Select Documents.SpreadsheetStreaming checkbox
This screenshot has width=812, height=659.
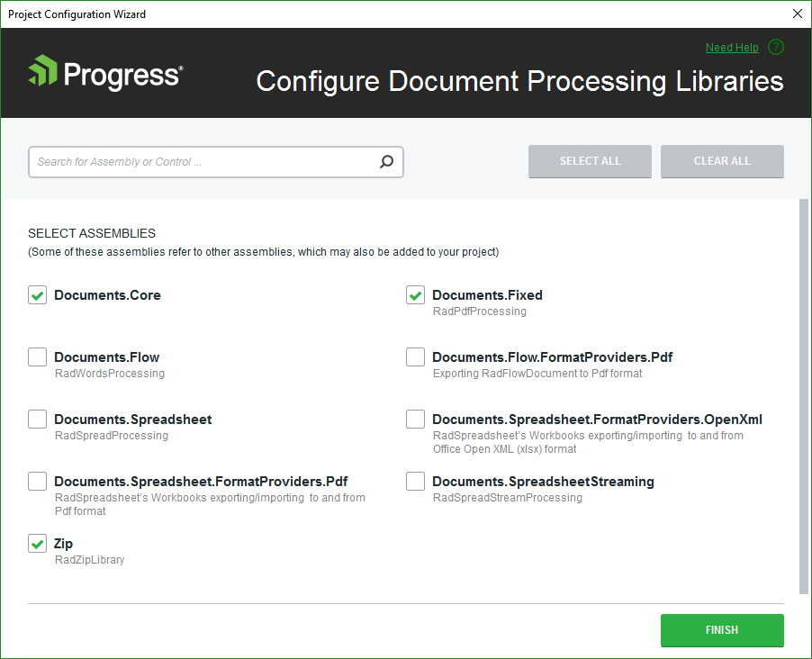[415, 482]
